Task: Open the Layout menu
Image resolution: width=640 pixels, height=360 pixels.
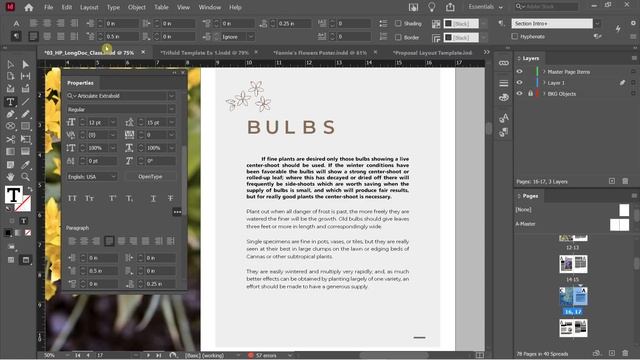Action: click(x=89, y=7)
